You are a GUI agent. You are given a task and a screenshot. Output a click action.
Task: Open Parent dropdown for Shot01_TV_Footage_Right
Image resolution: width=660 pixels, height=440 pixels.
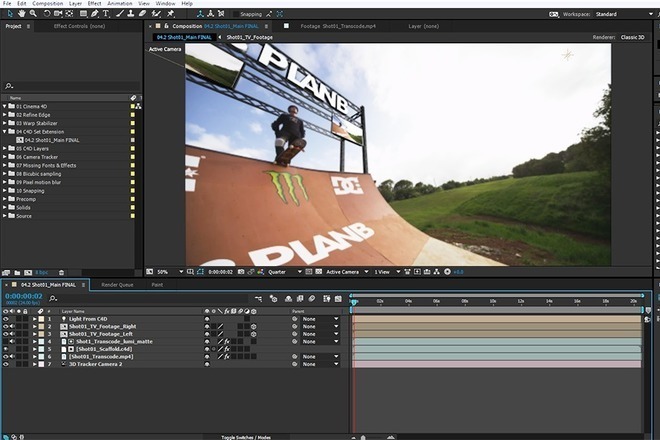[x=320, y=327]
